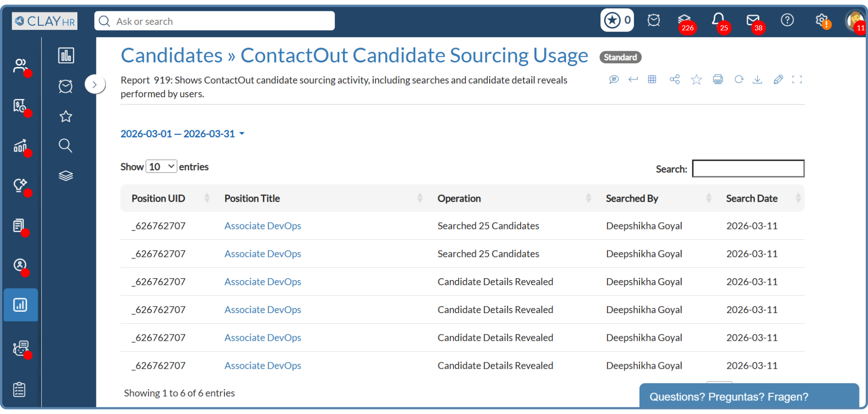The image size is (868, 414).
Task: Click the Ask or search field
Action: 215,21
